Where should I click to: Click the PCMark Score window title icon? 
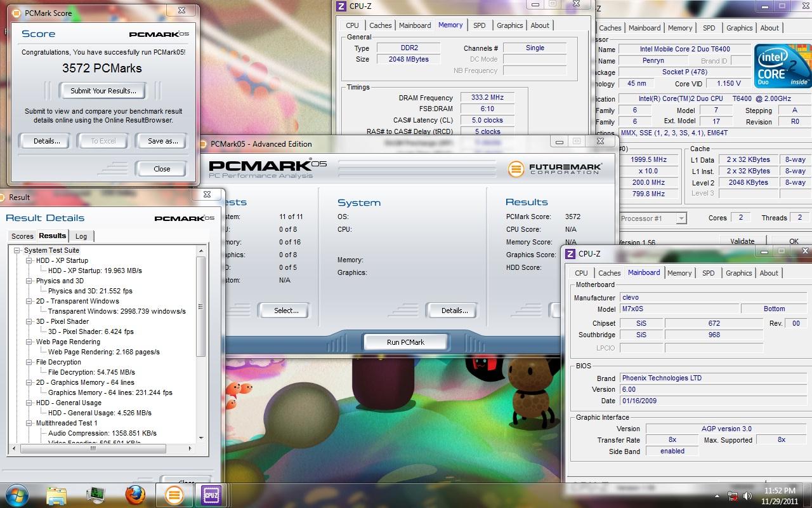(x=15, y=13)
